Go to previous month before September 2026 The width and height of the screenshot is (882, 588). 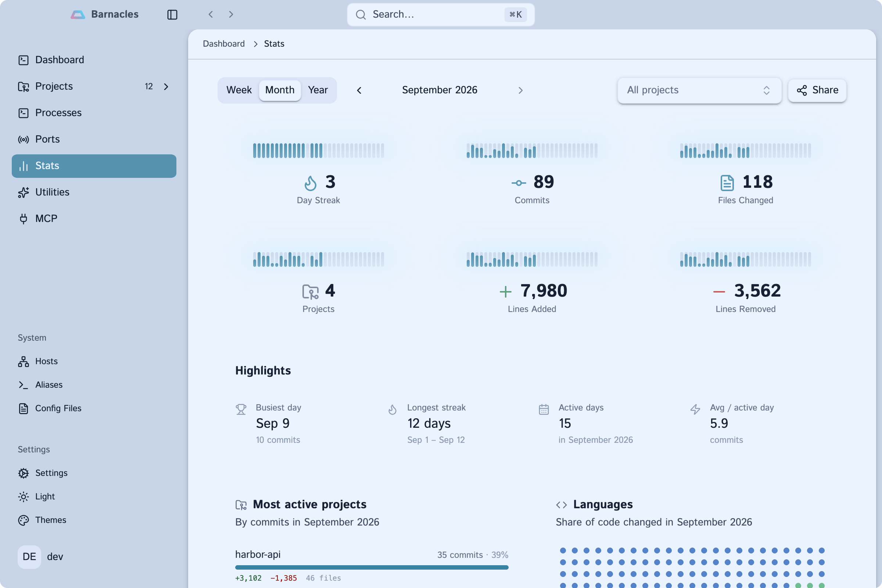pos(359,90)
